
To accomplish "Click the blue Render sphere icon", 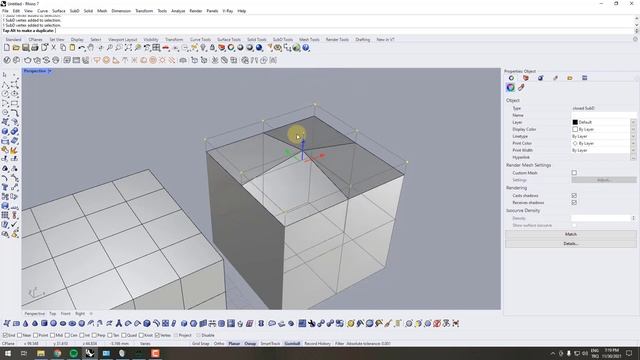I will pos(259,48).
